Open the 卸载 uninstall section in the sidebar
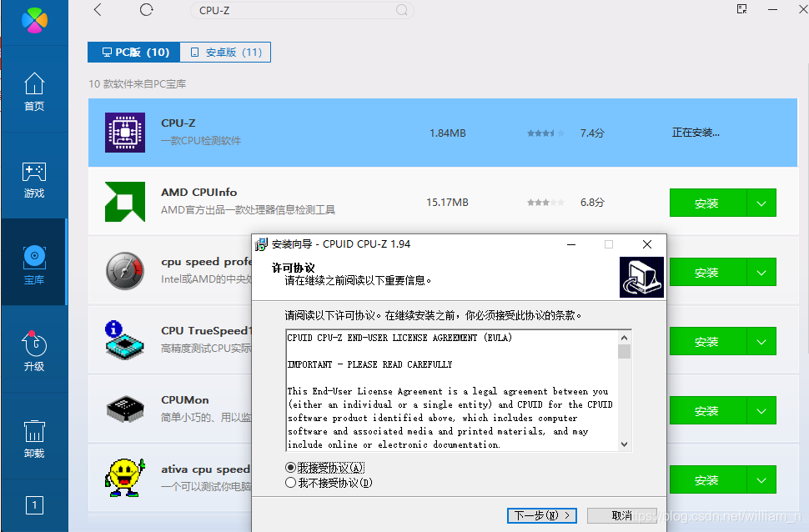 [x=34, y=439]
